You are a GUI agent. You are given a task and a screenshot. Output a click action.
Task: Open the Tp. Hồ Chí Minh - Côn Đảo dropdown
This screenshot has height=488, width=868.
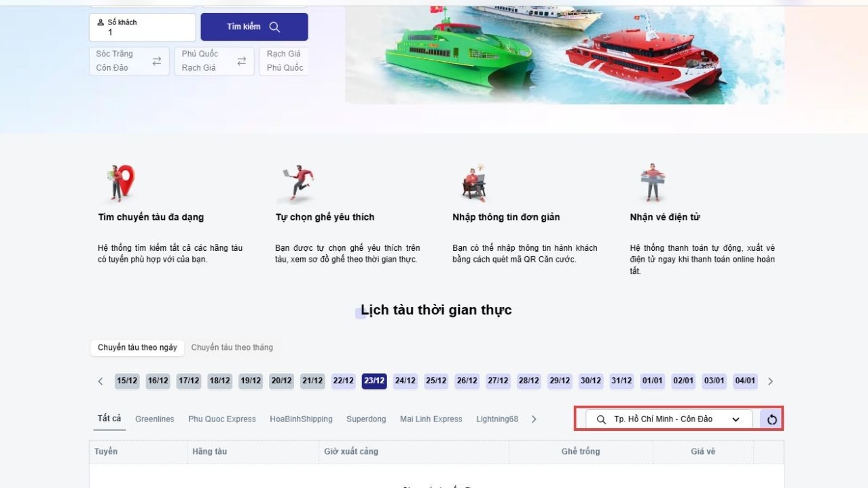click(x=669, y=419)
